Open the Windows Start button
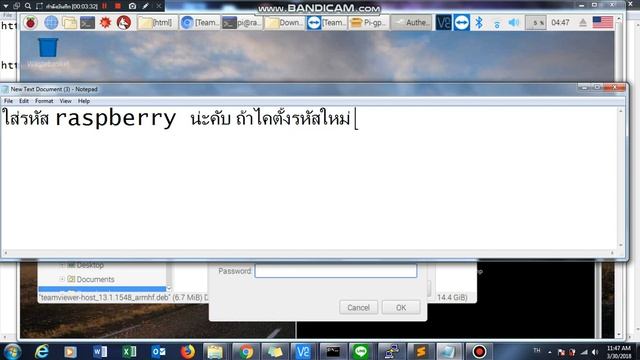640x360 pixels. (12, 351)
